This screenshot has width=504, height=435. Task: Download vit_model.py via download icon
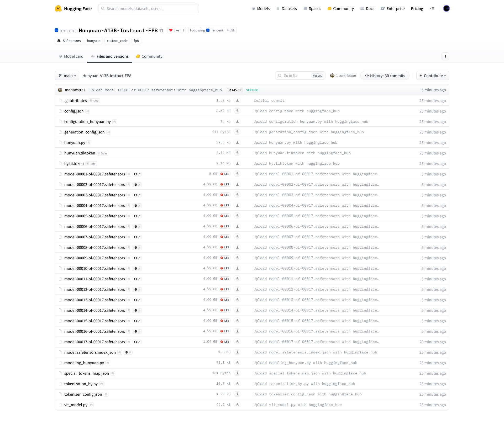coord(237,405)
